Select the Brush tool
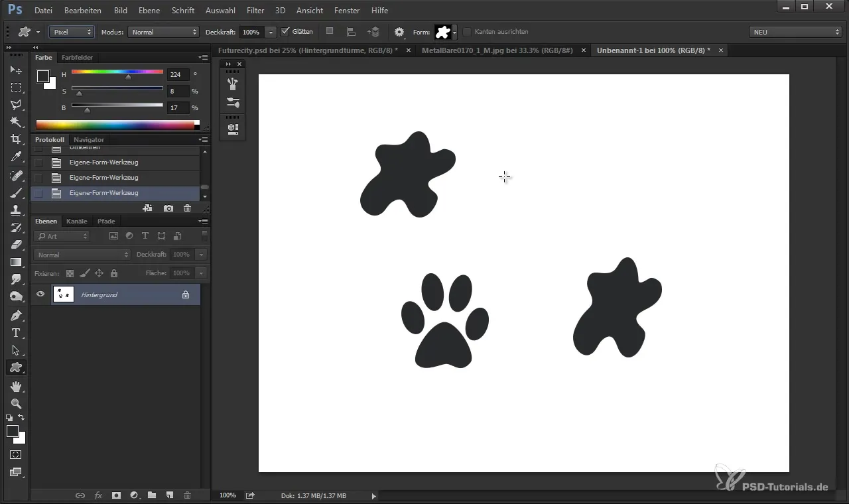This screenshot has width=849, height=504. 16,193
